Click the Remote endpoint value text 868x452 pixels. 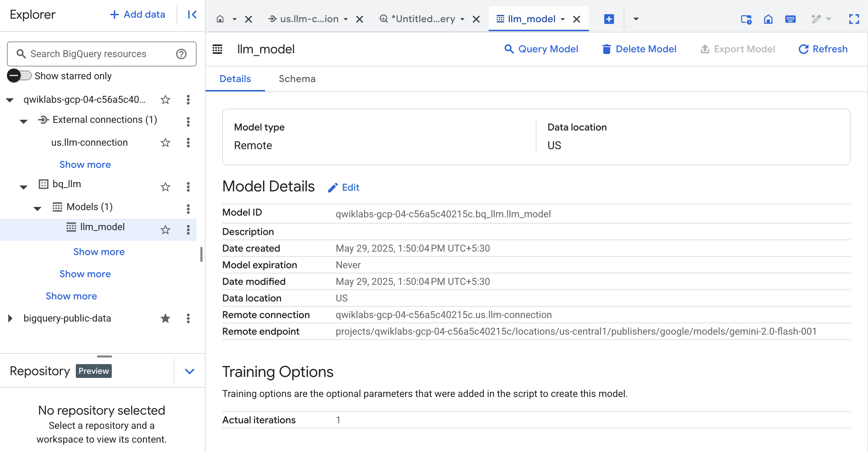[576, 332]
